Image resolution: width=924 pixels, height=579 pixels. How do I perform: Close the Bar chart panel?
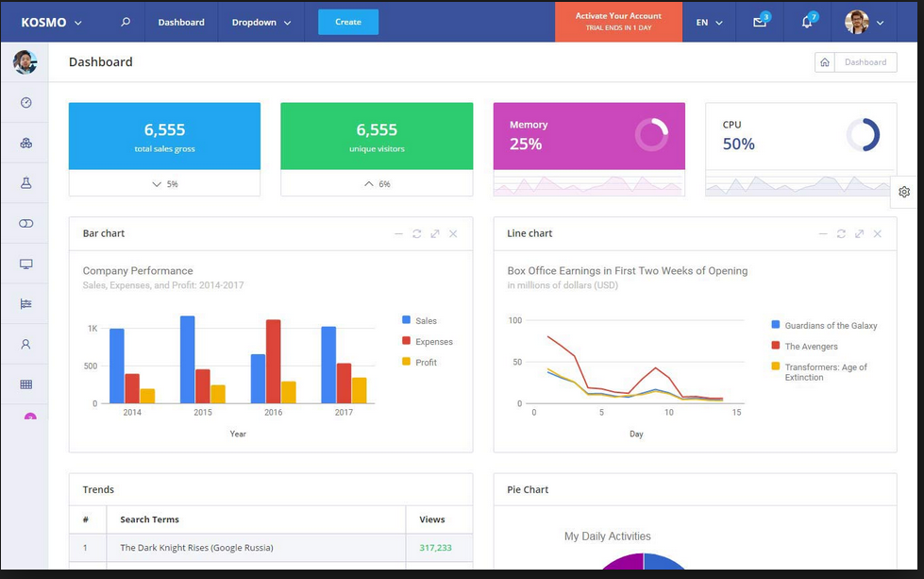click(453, 234)
